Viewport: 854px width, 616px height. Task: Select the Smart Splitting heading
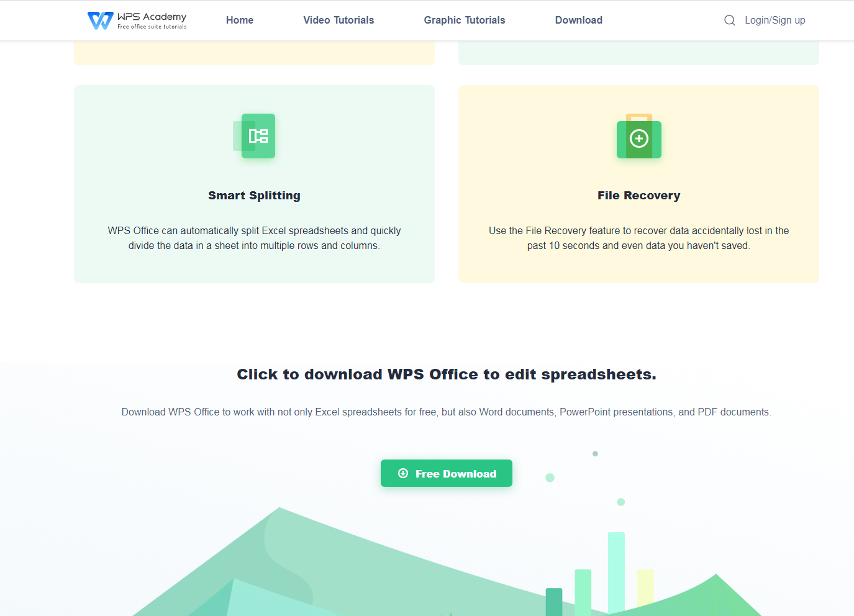coord(254,196)
